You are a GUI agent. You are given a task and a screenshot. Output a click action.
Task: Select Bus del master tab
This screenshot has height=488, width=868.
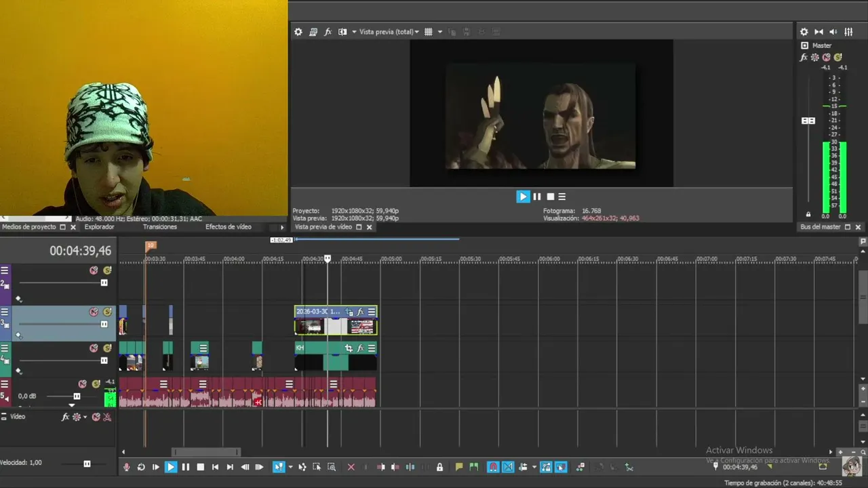821,227
